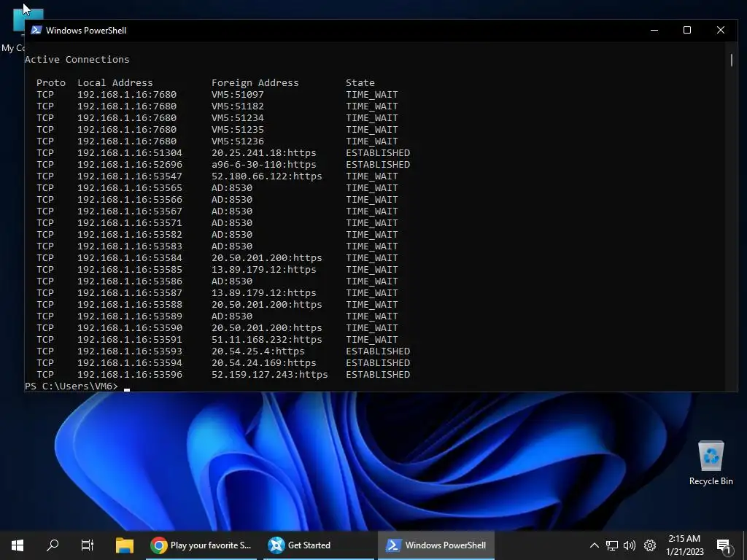Show hidden system tray icons

pyautogui.click(x=594, y=545)
